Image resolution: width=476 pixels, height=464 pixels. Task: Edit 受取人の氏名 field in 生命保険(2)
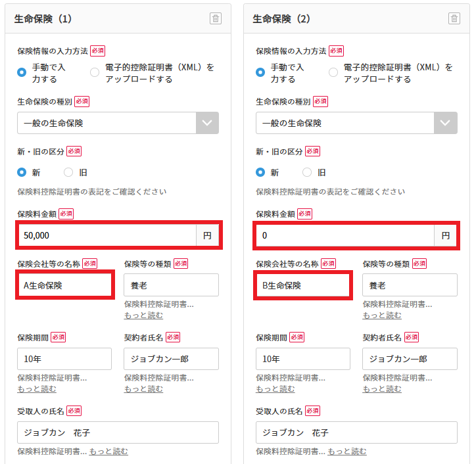(356, 432)
